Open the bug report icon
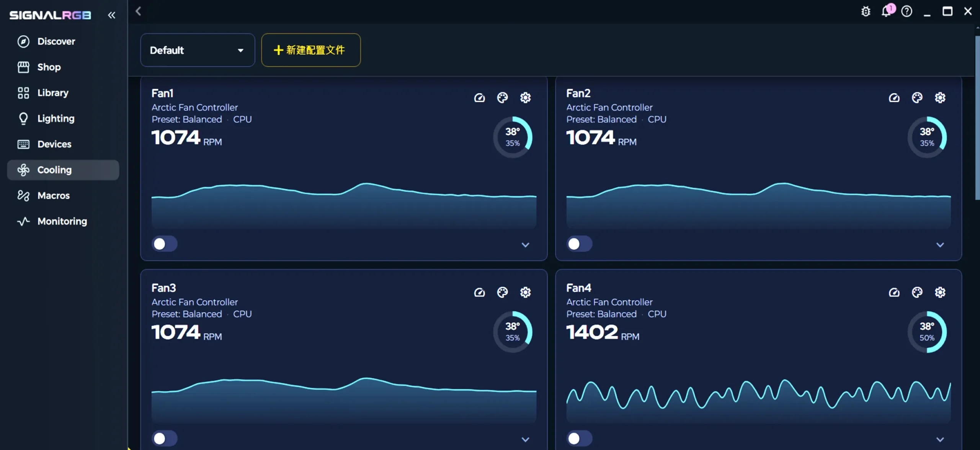Image resolution: width=980 pixels, height=450 pixels. [x=866, y=11]
